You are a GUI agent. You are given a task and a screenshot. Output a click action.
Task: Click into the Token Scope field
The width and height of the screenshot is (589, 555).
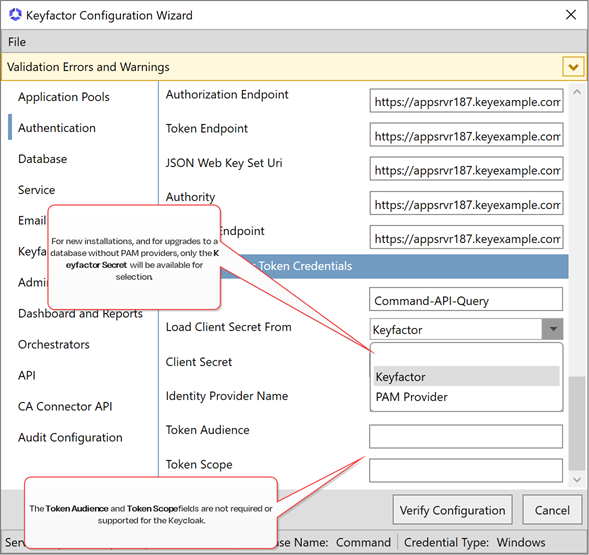point(466,470)
